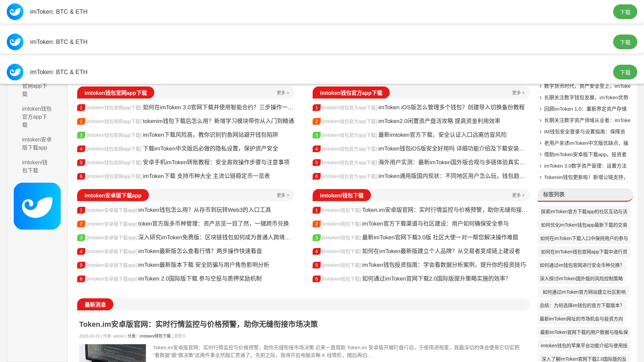Click category link imtokeni钱包下载 under the headline
644x362 pixels.
pyautogui.click(x=155, y=336)
